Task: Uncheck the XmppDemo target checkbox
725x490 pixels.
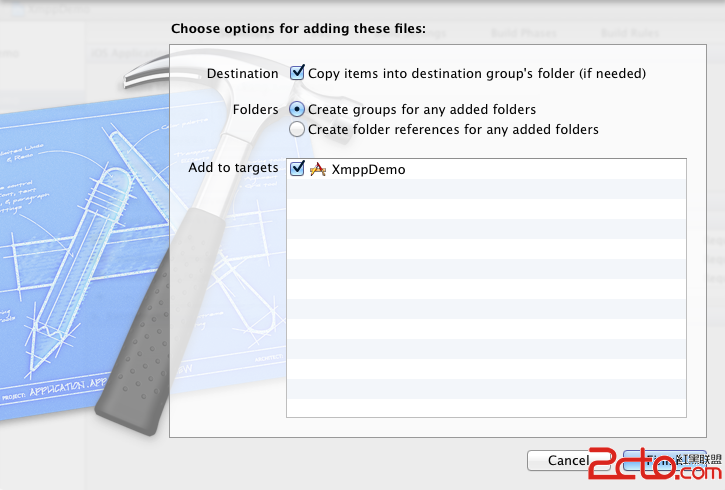Action: pos(297,169)
